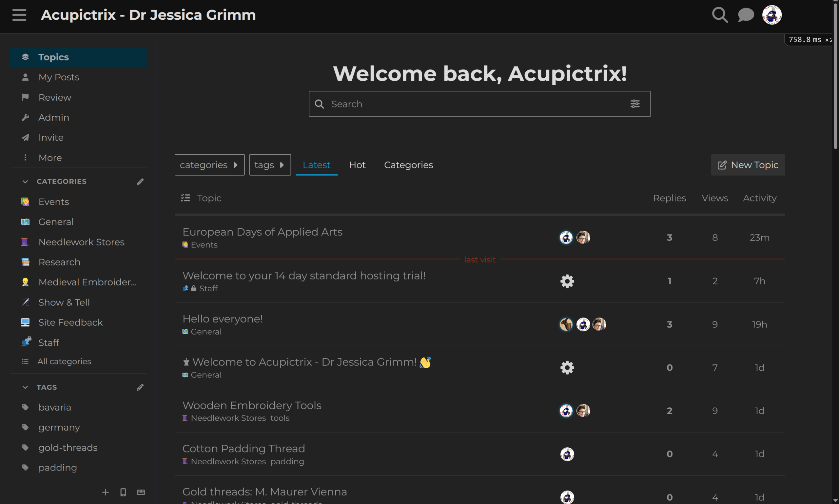The width and height of the screenshot is (839, 504).
Task: Open chat via the speech bubble icon
Action: tap(746, 15)
